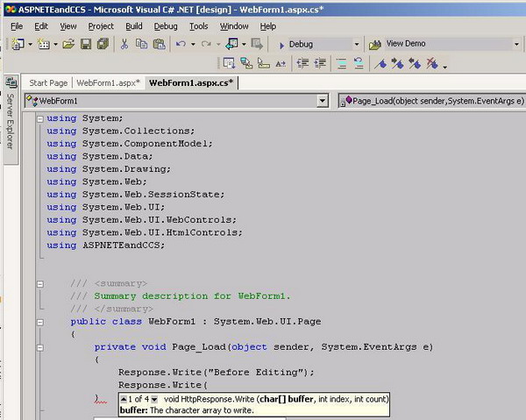Click the Paste clipboard icon

pos(160,44)
